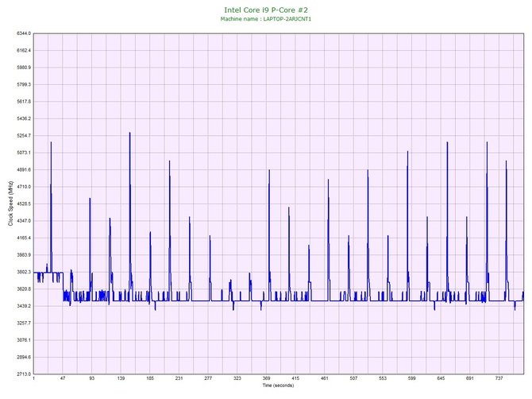
Task: Click the 3076.1 y-axis value
Action: coord(24,340)
